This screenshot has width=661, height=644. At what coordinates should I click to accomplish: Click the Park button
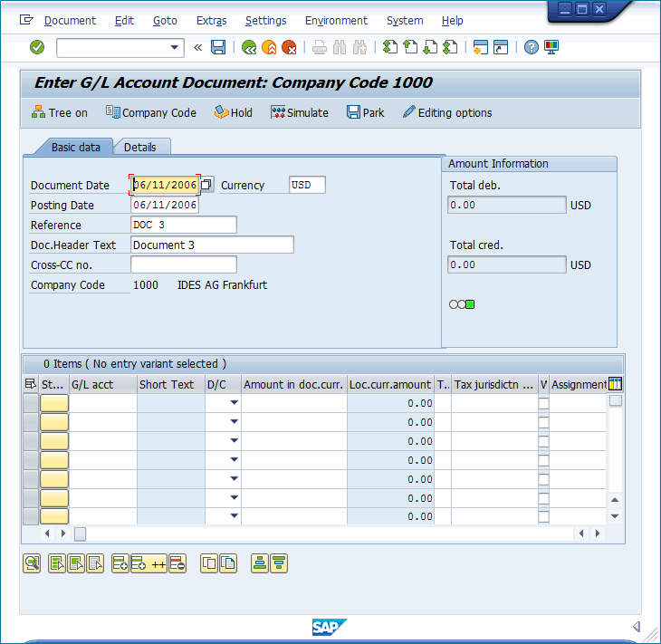point(365,112)
